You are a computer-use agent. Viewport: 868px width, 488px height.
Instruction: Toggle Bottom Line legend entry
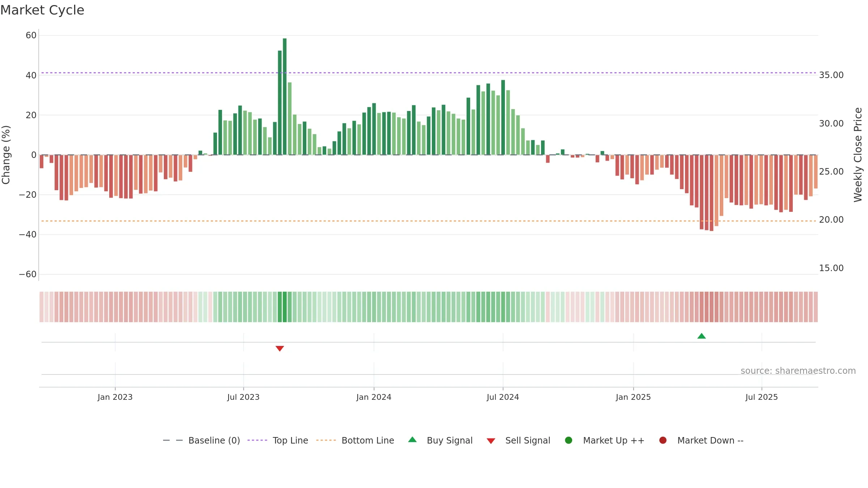point(355,440)
